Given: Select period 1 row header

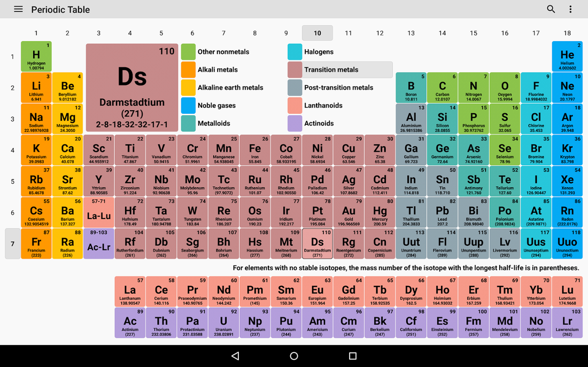Looking at the screenshot, I should [x=12, y=57].
